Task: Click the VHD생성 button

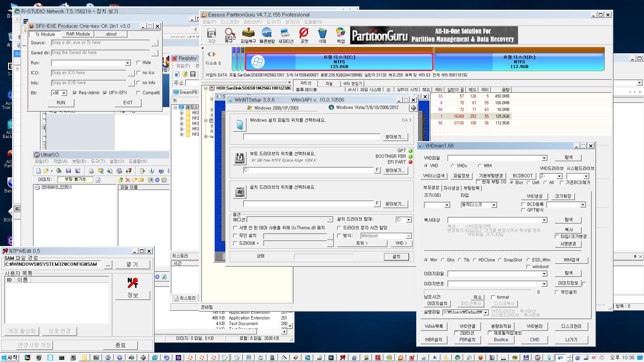Action: (x=534, y=196)
